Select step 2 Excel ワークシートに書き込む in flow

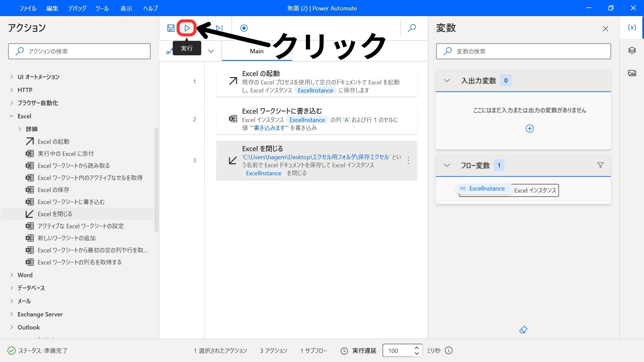[317, 119]
